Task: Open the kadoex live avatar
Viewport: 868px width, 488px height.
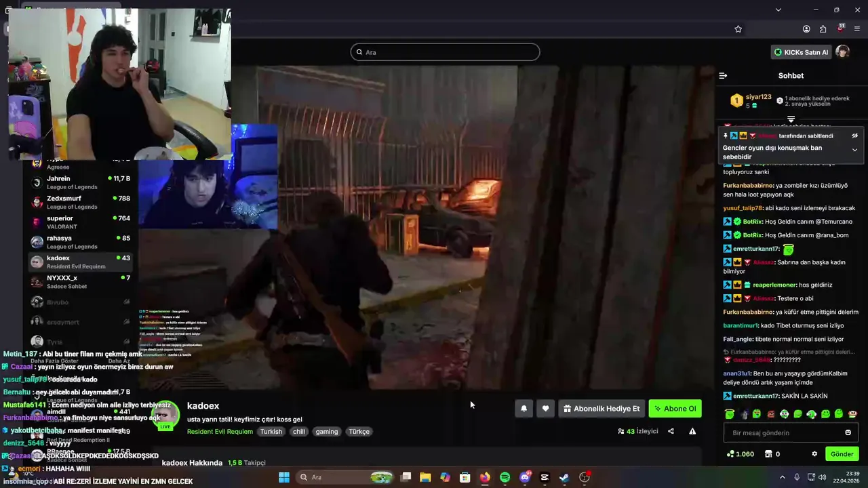Action: (x=165, y=415)
